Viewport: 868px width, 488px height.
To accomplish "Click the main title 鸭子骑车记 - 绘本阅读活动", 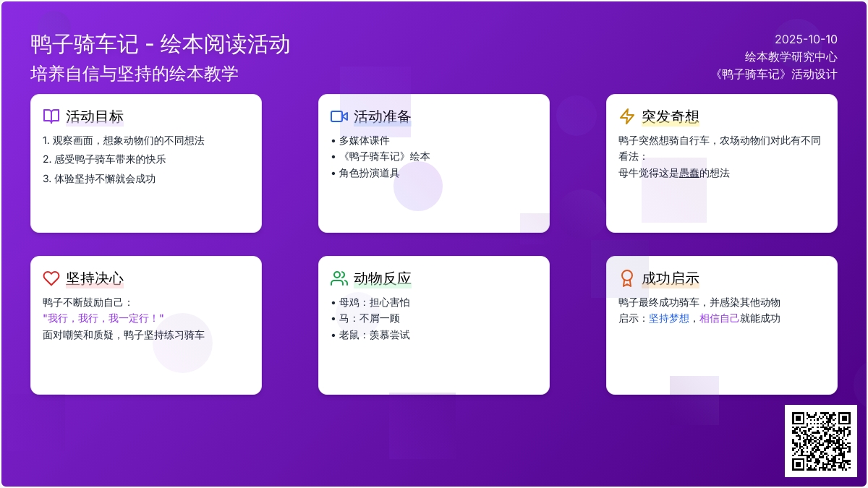I will 161,45.
